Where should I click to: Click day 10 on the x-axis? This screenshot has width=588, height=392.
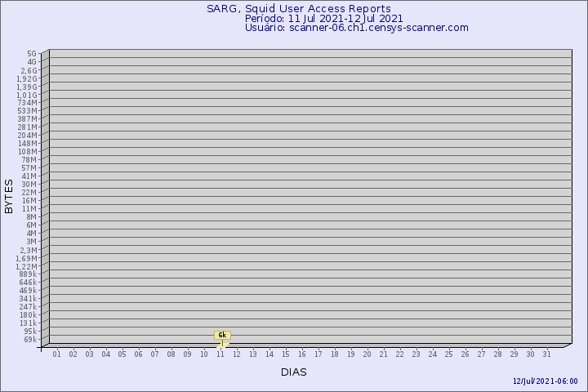(203, 354)
